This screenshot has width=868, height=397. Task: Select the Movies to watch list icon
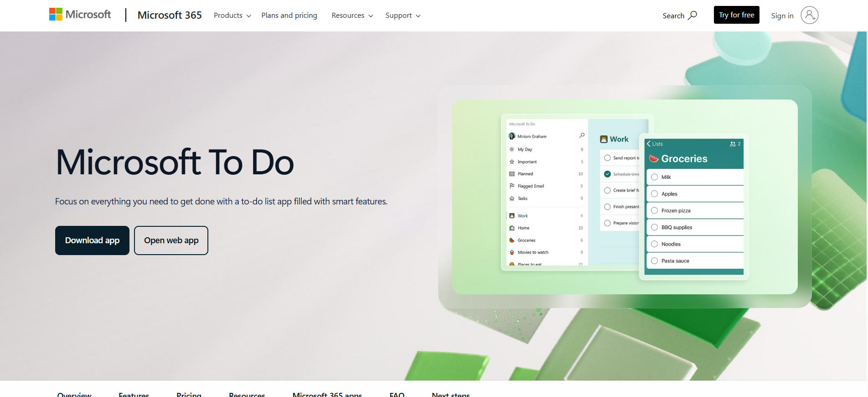(512, 252)
